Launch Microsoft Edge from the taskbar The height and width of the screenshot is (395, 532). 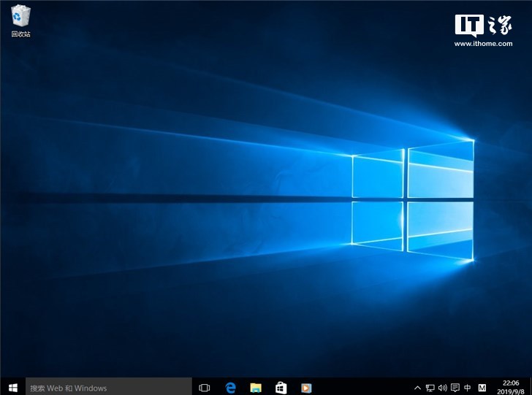pyautogui.click(x=230, y=388)
